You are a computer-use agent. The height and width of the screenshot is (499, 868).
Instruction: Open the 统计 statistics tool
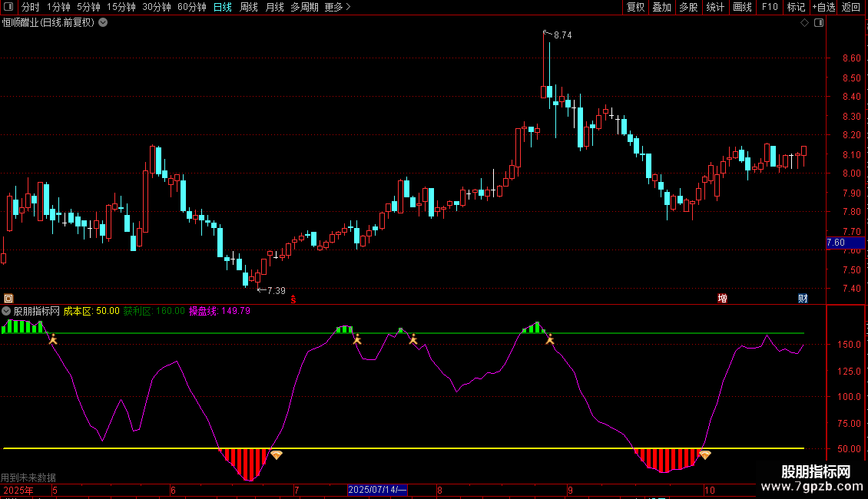pyautogui.click(x=715, y=7)
